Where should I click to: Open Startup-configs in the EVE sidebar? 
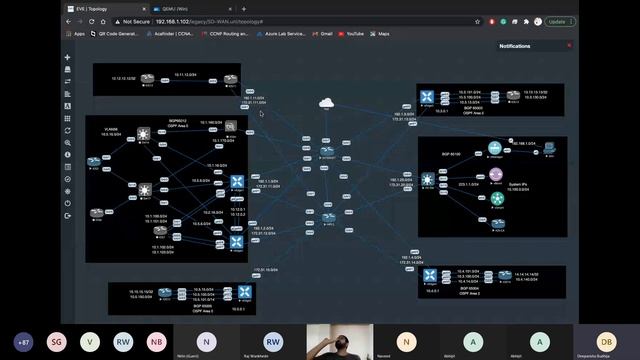[x=67, y=94]
